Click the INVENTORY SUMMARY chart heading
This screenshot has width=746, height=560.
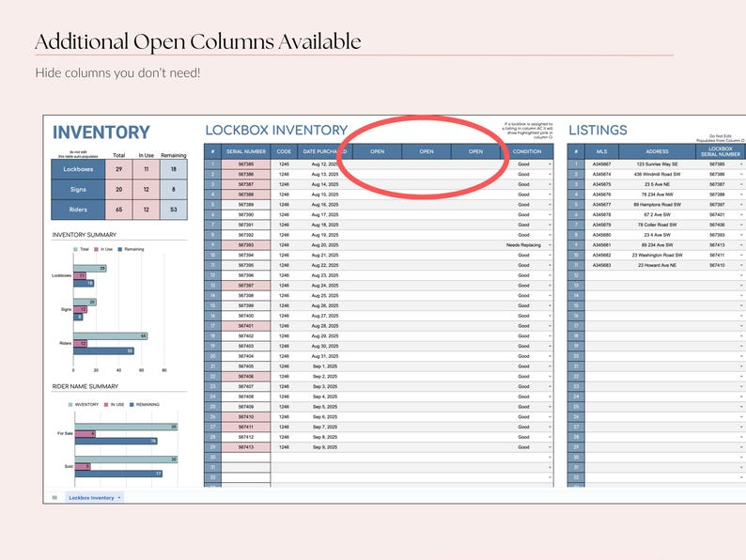click(85, 235)
